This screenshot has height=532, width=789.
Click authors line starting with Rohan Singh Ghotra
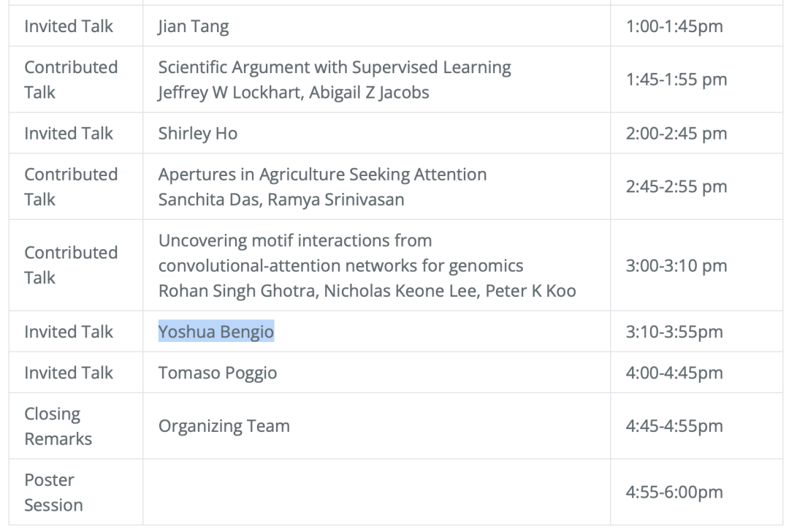click(x=367, y=291)
